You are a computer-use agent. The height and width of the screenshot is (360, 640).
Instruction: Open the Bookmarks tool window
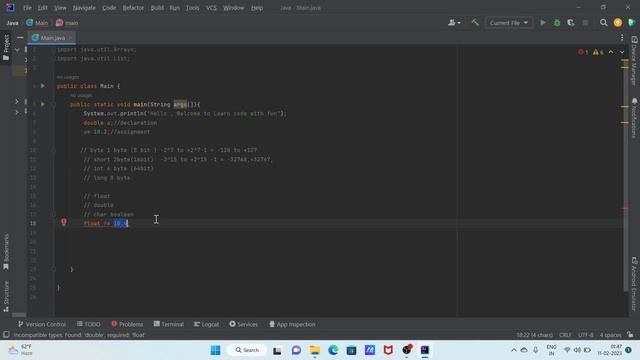pyautogui.click(x=6, y=252)
